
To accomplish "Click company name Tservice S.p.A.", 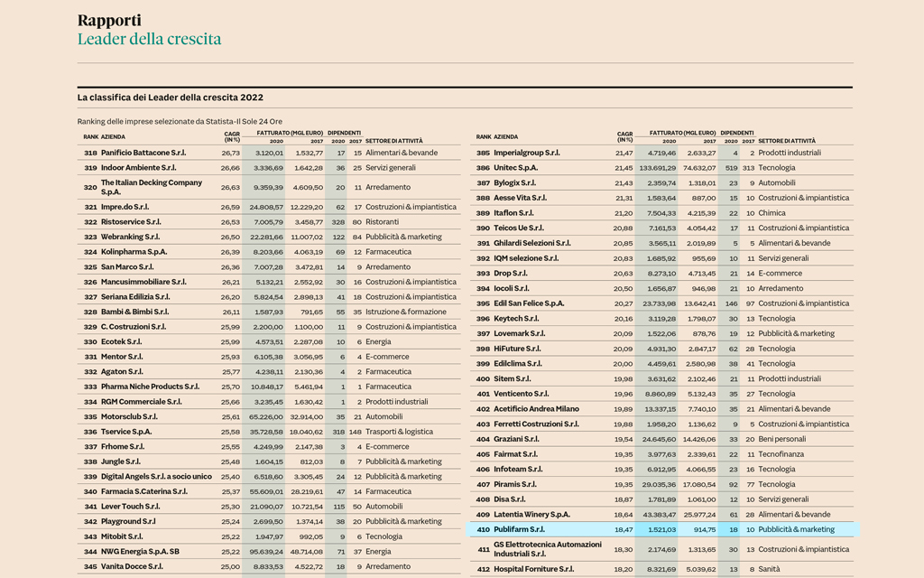I will click(x=126, y=432).
